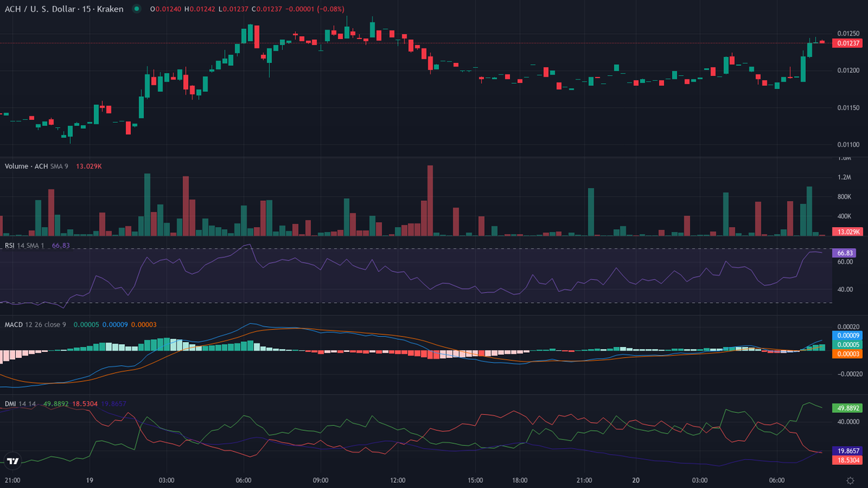This screenshot has width=868, height=488.
Task: Click the 0.01150 price axis label
Action: [x=848, y=108]
